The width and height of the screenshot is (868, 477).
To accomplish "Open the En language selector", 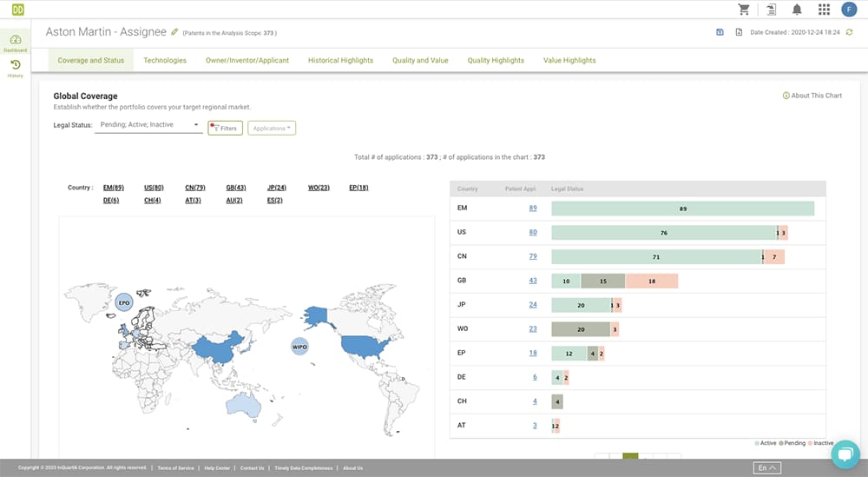I will 766,468.
